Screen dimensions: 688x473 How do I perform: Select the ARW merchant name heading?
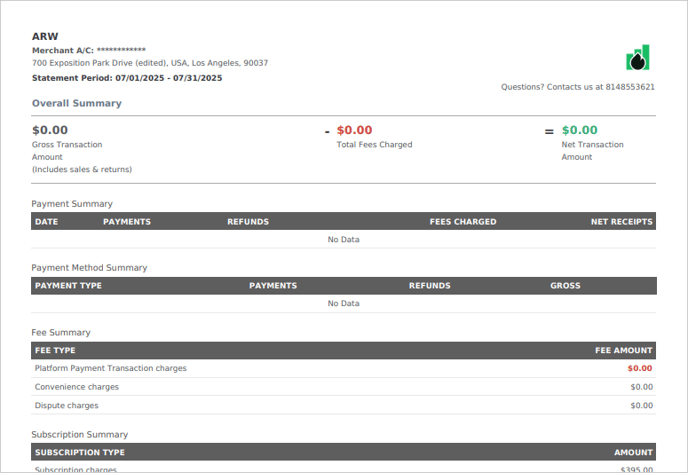(45, 36)
